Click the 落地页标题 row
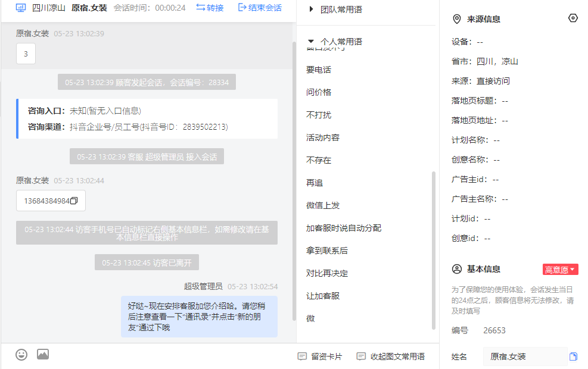588x369 pixels. point(480,101)
